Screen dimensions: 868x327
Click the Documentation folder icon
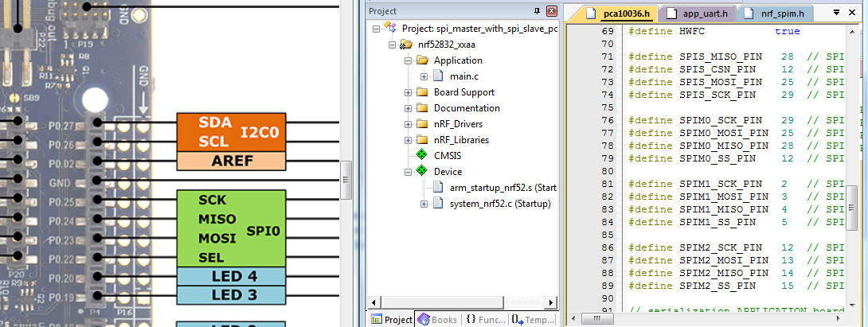(422, 108)
